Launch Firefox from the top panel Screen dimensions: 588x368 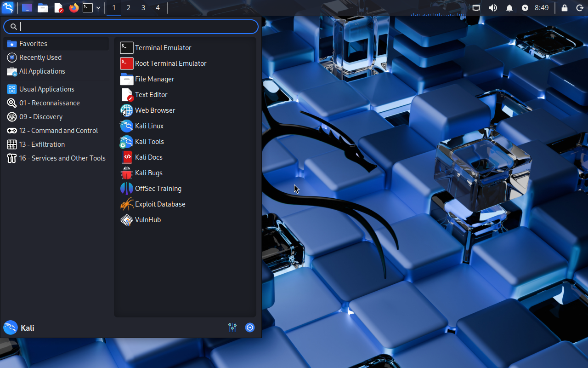73,8
